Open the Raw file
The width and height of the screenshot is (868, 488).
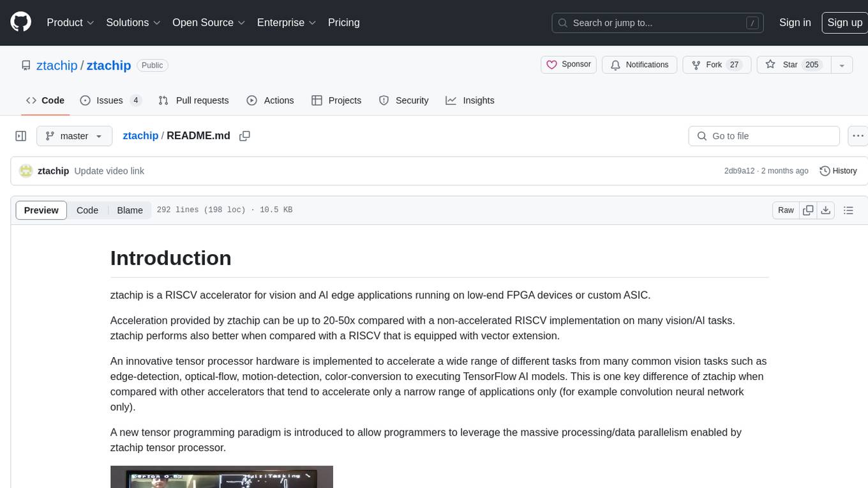[x=786, y=210]
